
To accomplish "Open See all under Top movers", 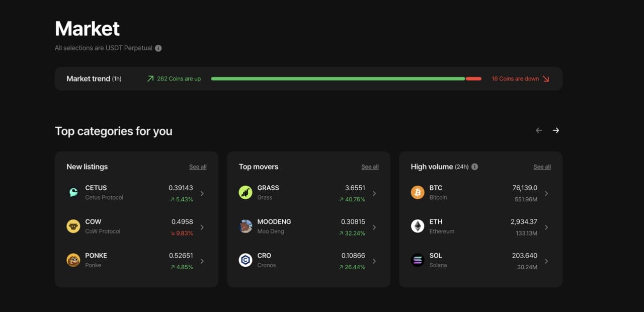I will [x=370, y=167].
